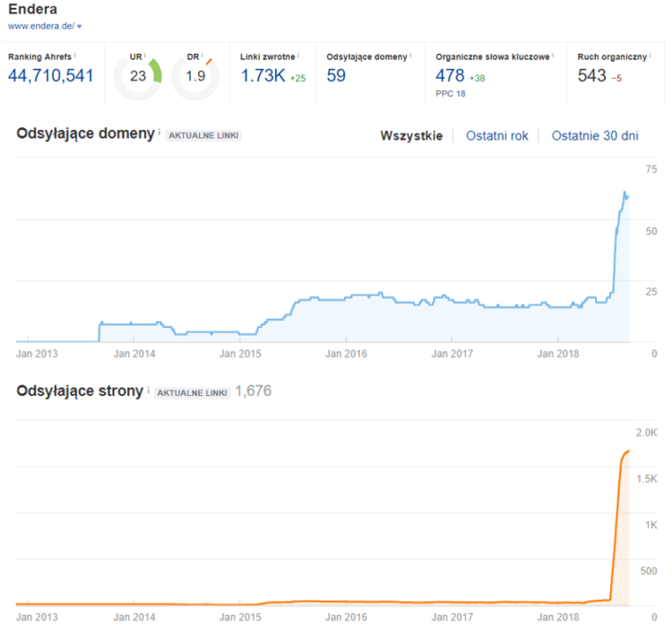
Task: Open the organic keywords count 478
Action: tap(450, 76)
